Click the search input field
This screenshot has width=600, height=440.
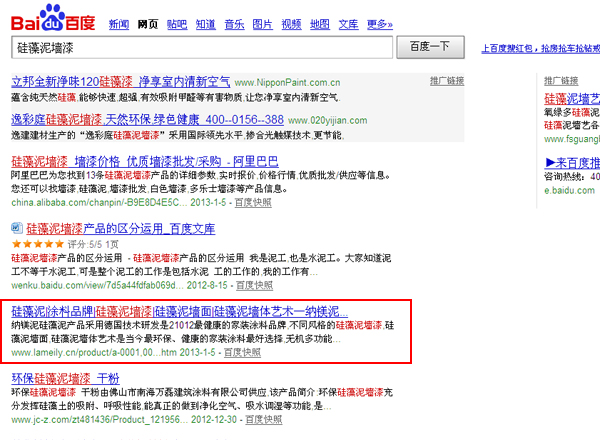coord(200,47)
